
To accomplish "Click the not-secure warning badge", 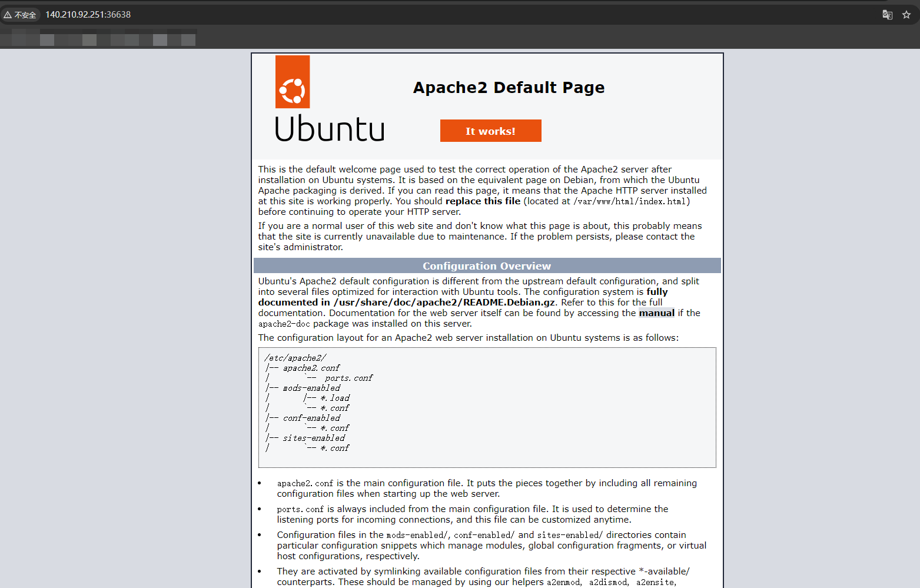I will click(20, 15).
